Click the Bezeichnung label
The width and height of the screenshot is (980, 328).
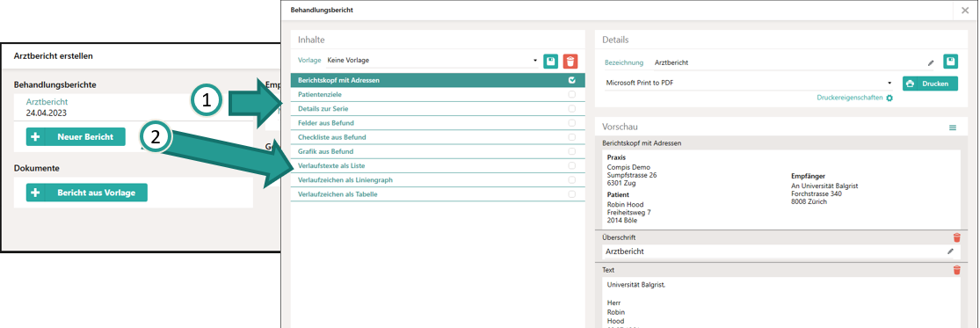(x=624, y=62)
